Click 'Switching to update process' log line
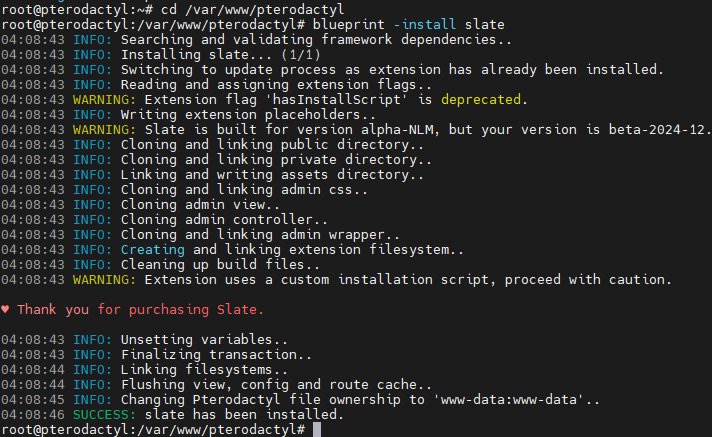712x437 pixels. (x=392, y=70)
